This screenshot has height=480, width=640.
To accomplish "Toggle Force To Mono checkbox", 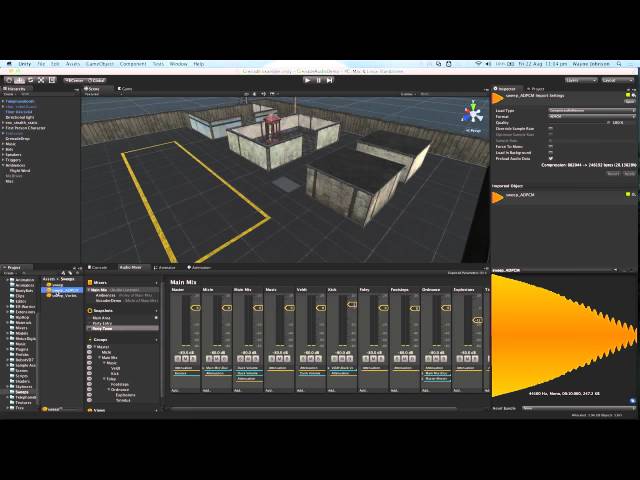I will (x=551, y=147).
